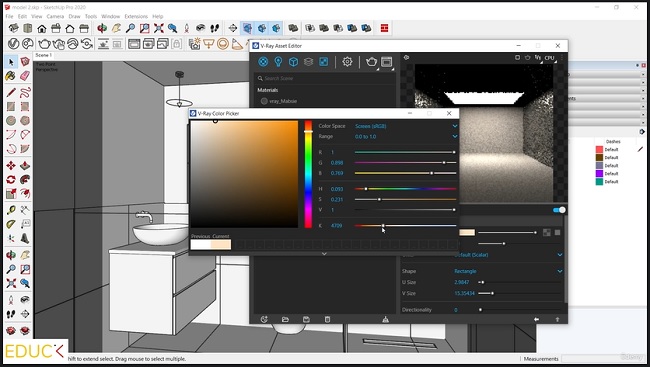This screenshot has height=367, width=650.
Task: Open the Shape Rectangle dropdown
Action: [508, 271]
